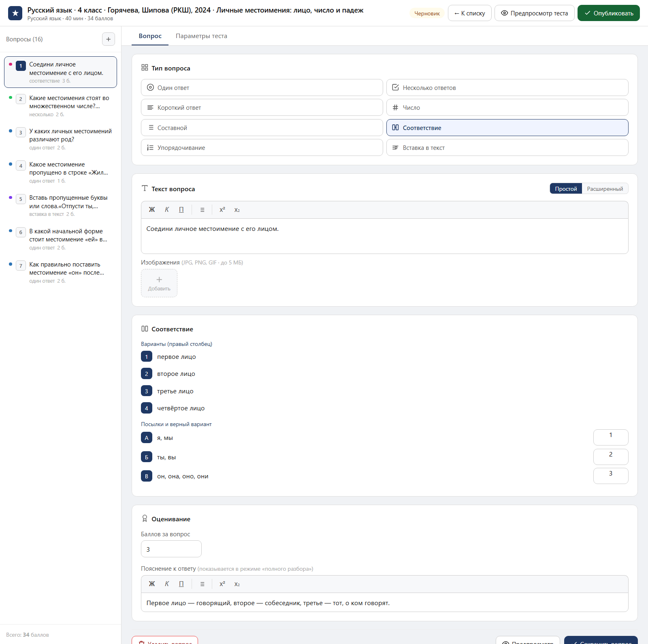Screen dimensions: 648x644
Task: Apply italic in question text toolbar
Action: tap(167, 210)
